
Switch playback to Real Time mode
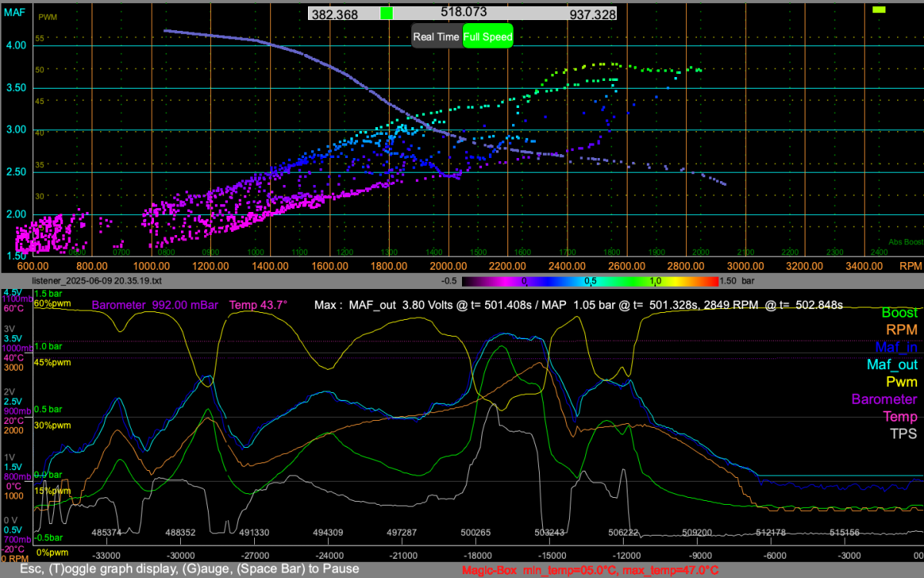(x=437, y=36)
